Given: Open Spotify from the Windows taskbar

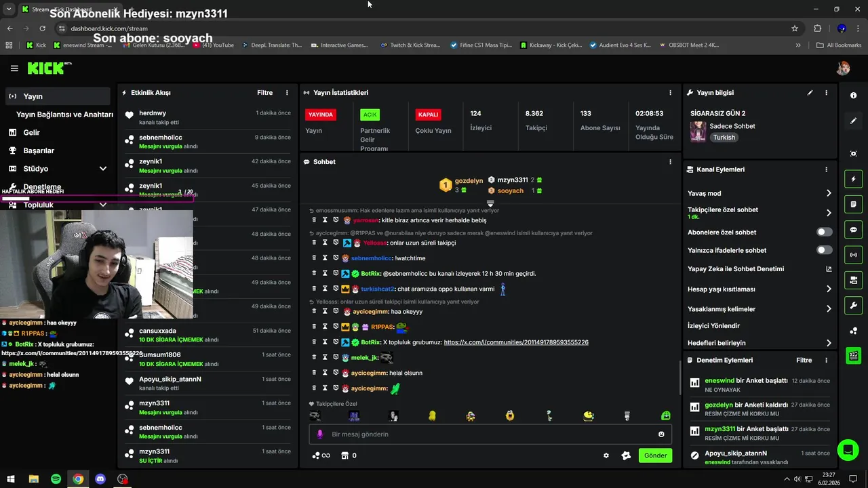Looking at the screenshot, I should pyautogui.click(x=56, y=479).
